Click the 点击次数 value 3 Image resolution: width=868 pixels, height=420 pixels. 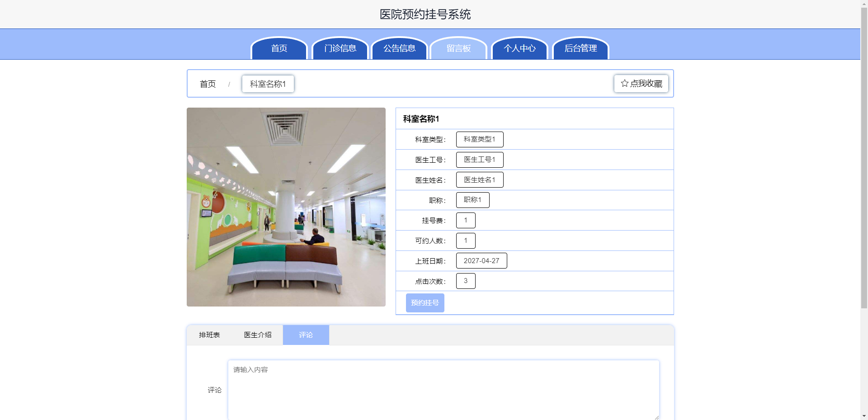(466, 281)
